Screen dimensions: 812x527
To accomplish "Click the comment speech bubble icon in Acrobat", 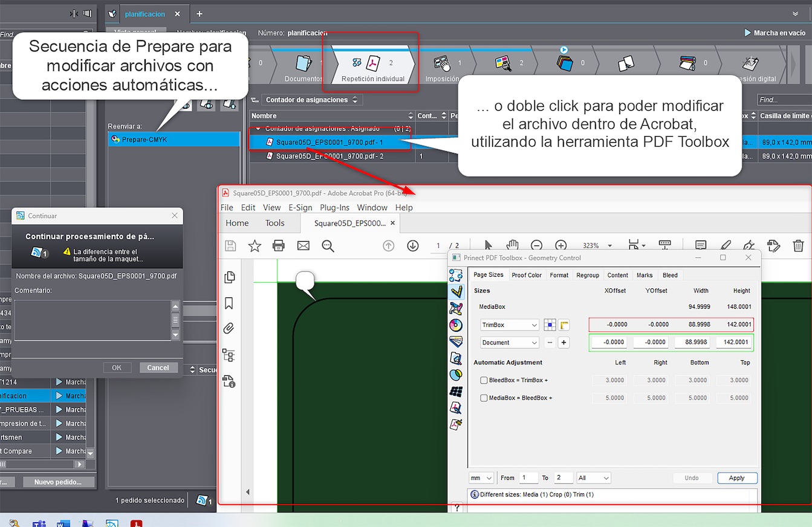I will (x=701, y=245).
